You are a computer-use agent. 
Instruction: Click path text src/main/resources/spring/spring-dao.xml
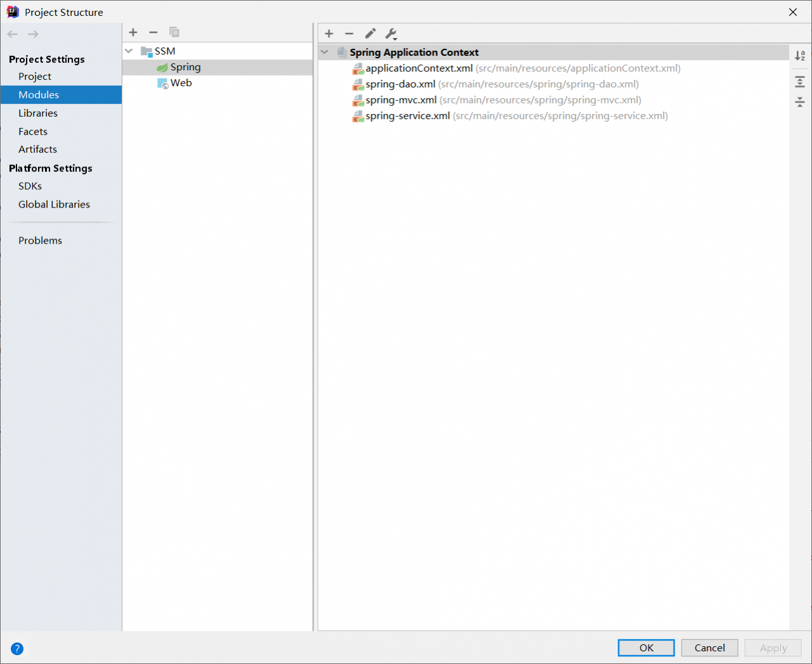(x=539, y=84)
